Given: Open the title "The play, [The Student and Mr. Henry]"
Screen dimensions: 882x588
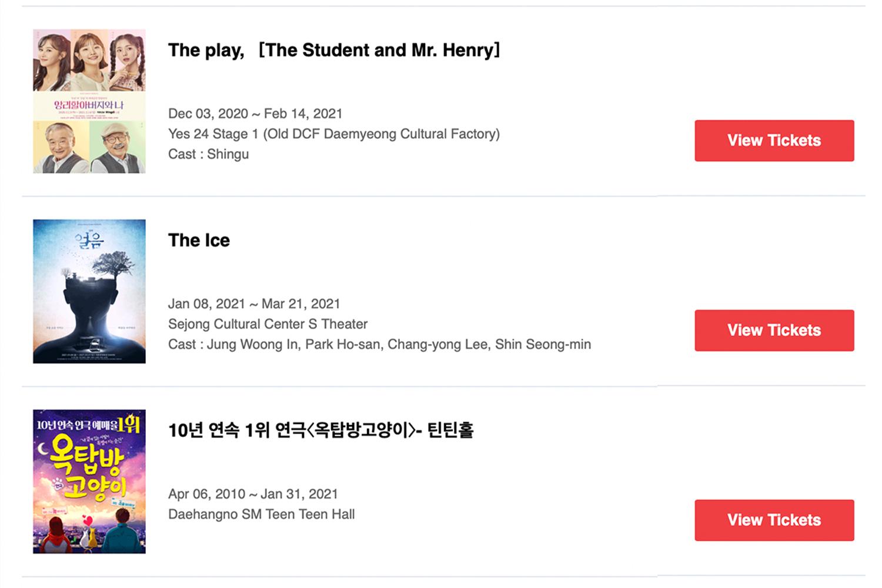Looking at the screenshot, I should point(334,50).
